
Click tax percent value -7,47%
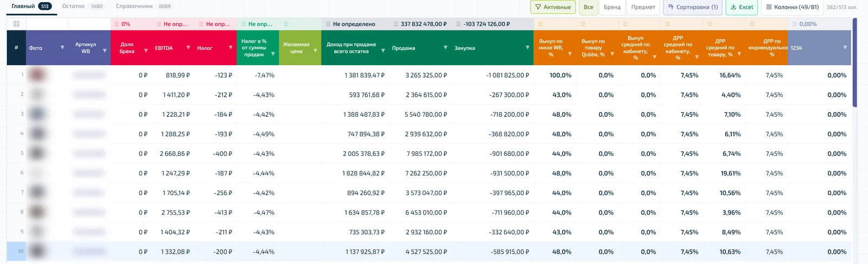pos(264,76)
